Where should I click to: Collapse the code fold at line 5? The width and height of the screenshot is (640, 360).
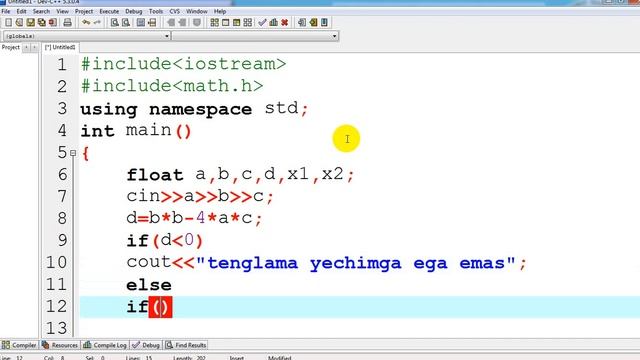click(73, 153)
